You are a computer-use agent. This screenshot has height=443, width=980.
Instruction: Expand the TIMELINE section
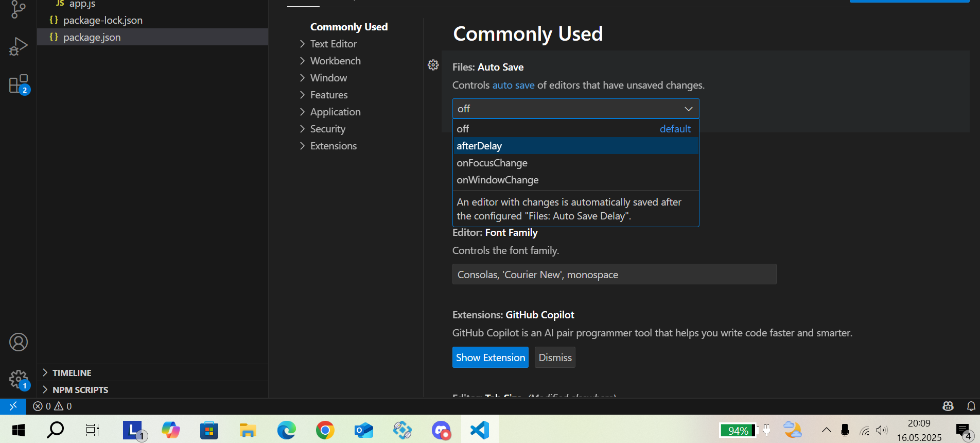152,372
